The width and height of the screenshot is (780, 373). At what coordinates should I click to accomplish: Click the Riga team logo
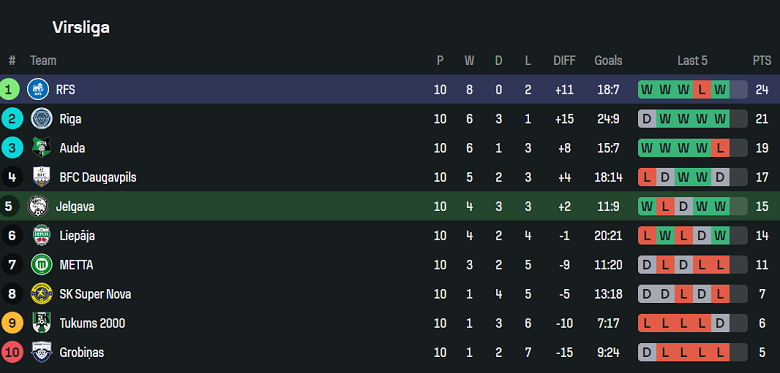[x=41, y=119]
